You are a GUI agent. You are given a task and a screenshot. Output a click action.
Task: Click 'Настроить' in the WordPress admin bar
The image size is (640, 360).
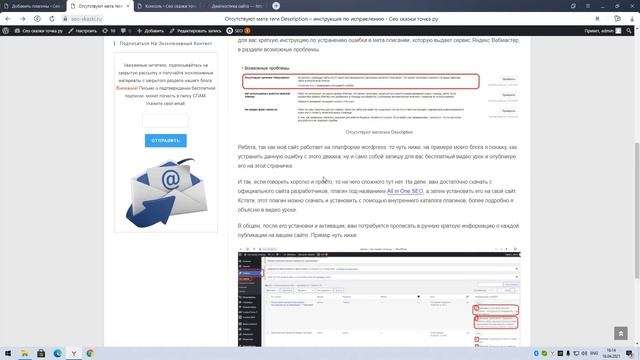82,31
